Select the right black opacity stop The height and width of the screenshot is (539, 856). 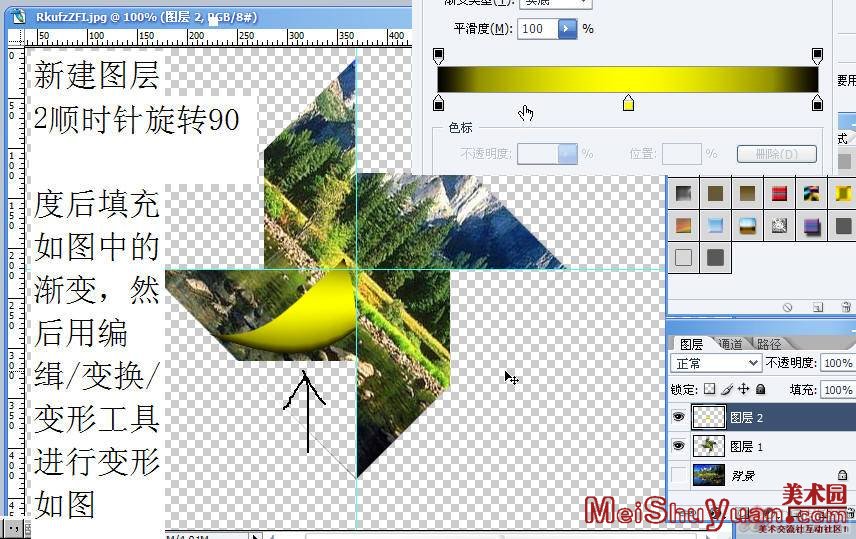pos(817,56)
